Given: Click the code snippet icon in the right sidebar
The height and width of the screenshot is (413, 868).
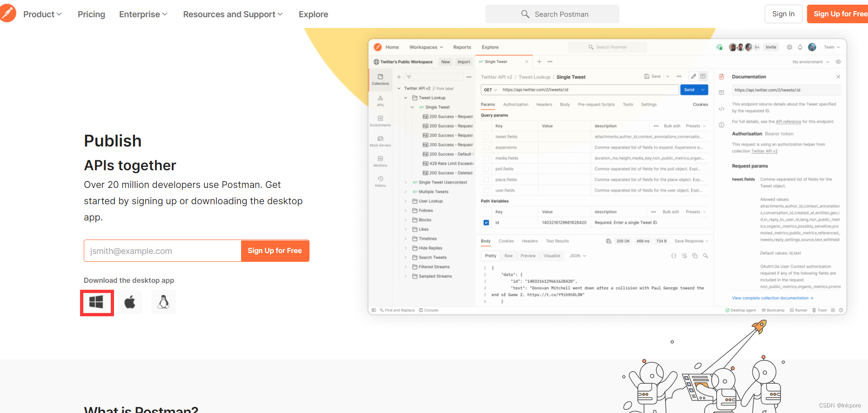Looking at the screenshot, I should 721,109.
